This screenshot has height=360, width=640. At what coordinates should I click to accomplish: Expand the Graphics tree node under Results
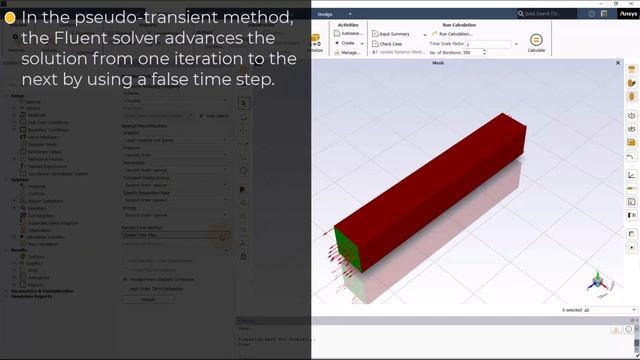pos(15,264)
